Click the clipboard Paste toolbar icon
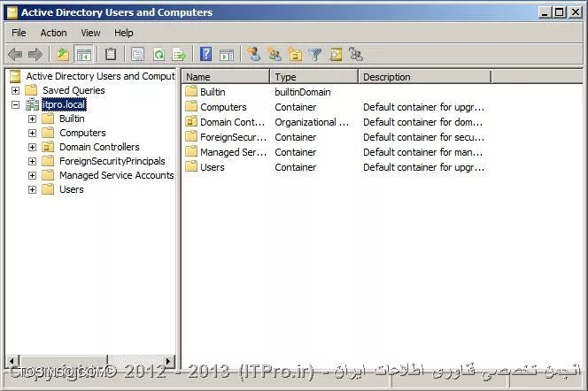Screen dimensions: 588x391 (x=110, y=55)
